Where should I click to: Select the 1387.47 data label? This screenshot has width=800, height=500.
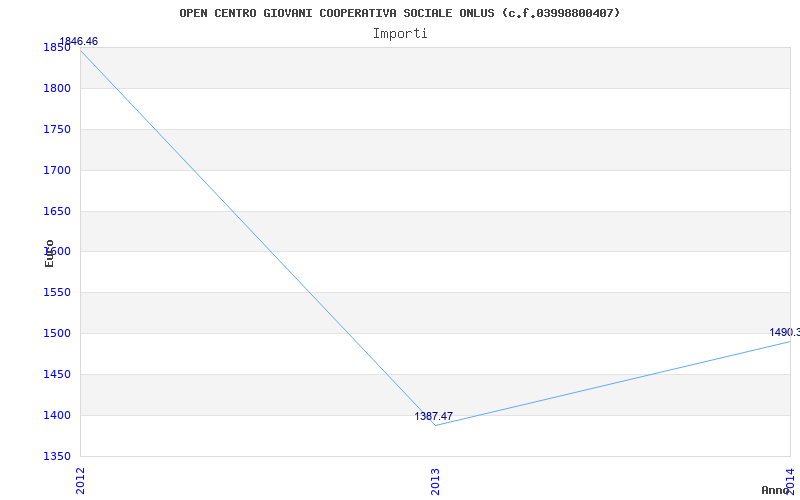pos(433,416)
